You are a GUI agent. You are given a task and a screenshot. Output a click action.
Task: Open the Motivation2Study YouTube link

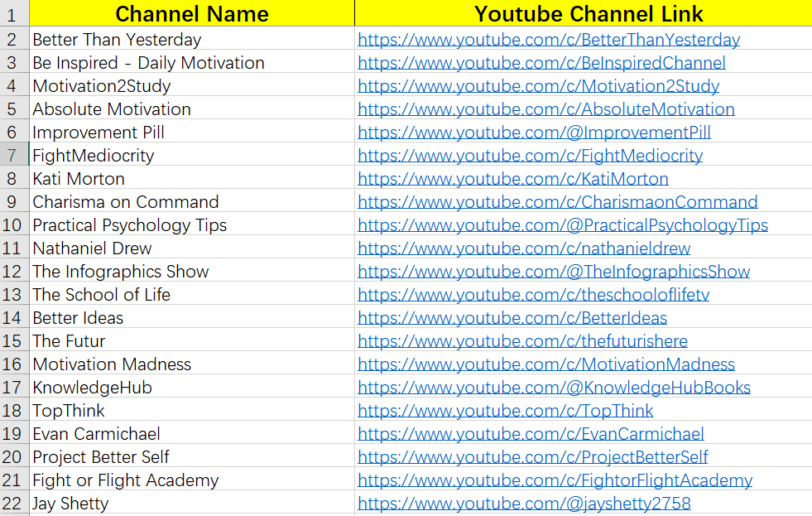coord(538,86)
